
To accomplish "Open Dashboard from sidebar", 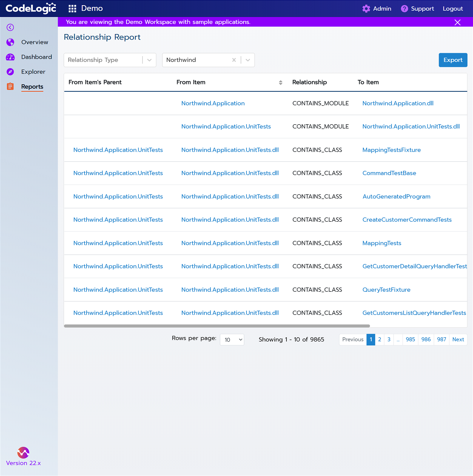I will [x=37, y=57].
